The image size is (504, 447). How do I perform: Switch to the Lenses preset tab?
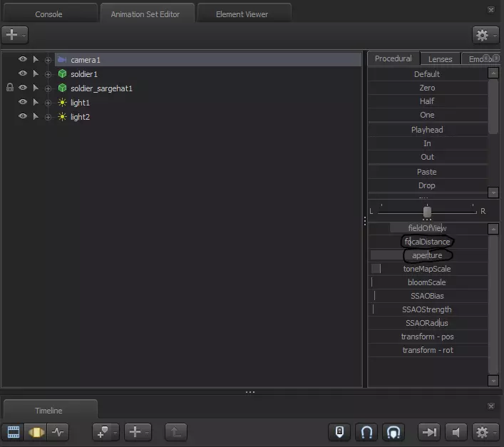click(440, 58)
